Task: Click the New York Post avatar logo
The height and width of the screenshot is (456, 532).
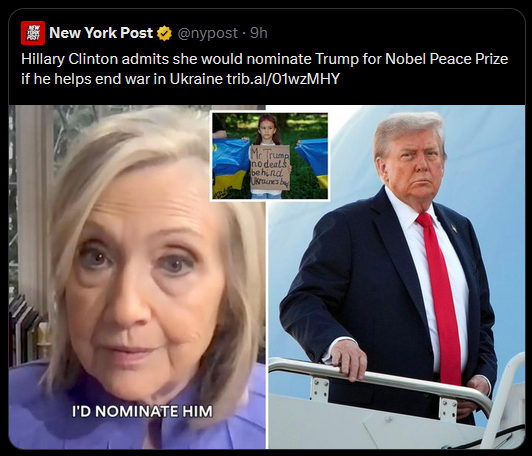Action: 33,33
